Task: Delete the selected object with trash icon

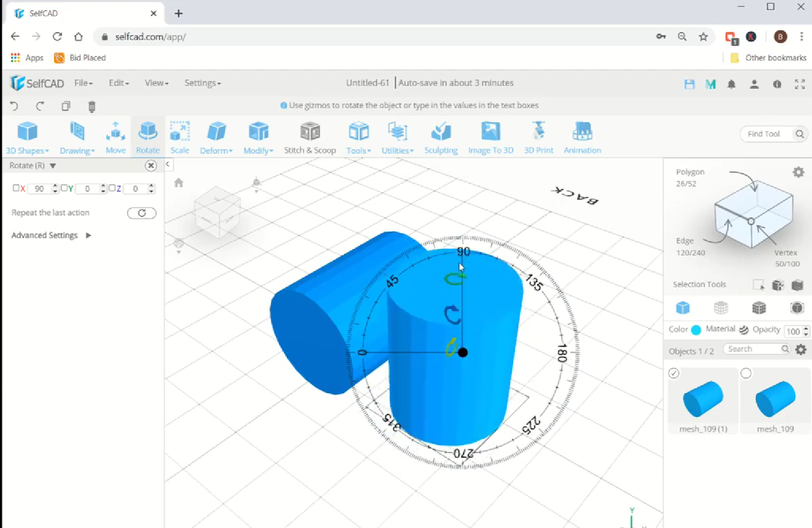Action: pos(91,107)
